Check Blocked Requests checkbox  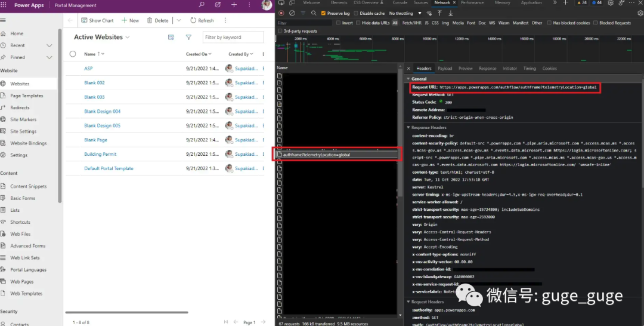coord(595,23)
